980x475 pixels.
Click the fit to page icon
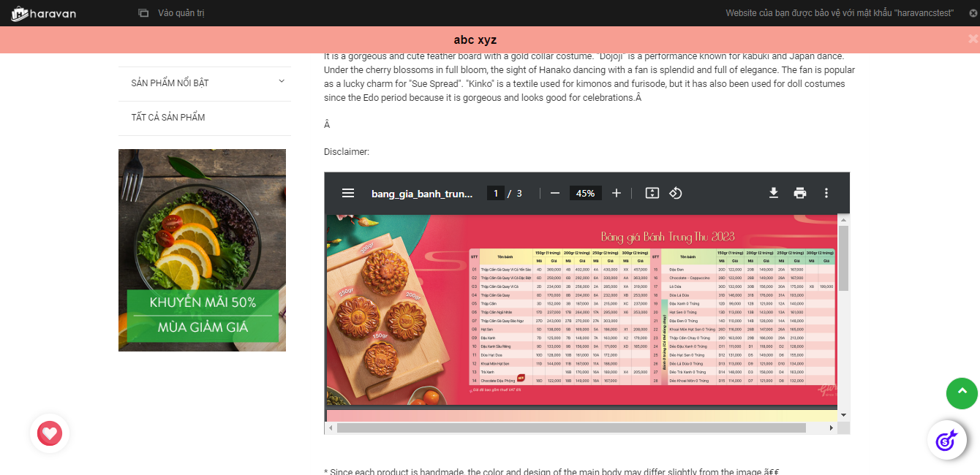coord(652,193)
